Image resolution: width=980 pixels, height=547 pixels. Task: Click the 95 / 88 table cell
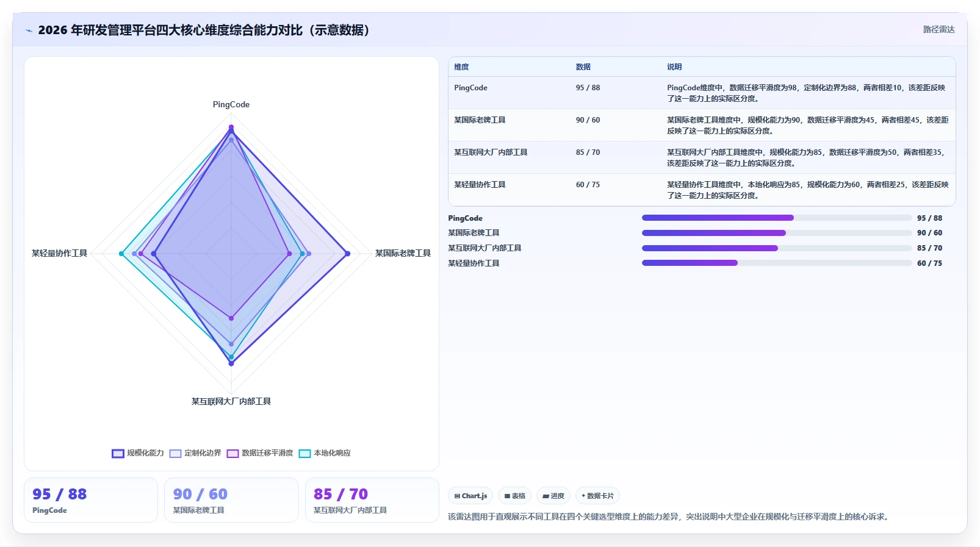pos(588,88)
